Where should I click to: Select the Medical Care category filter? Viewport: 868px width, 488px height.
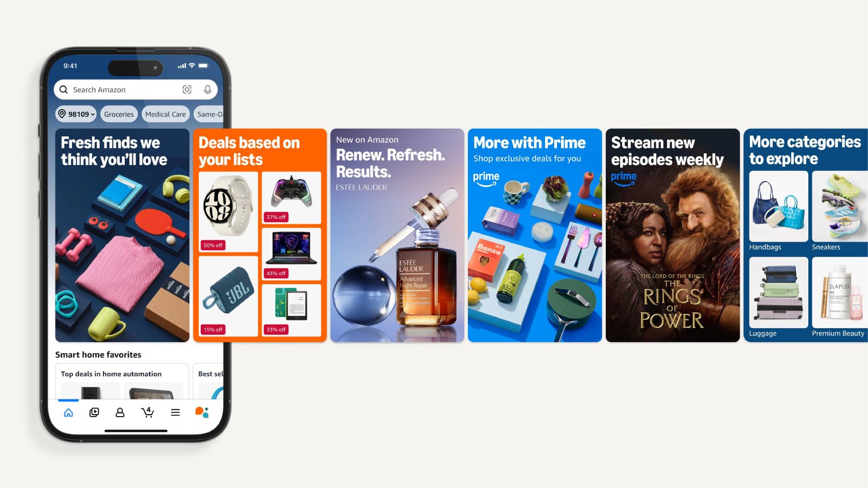(165, 114)
